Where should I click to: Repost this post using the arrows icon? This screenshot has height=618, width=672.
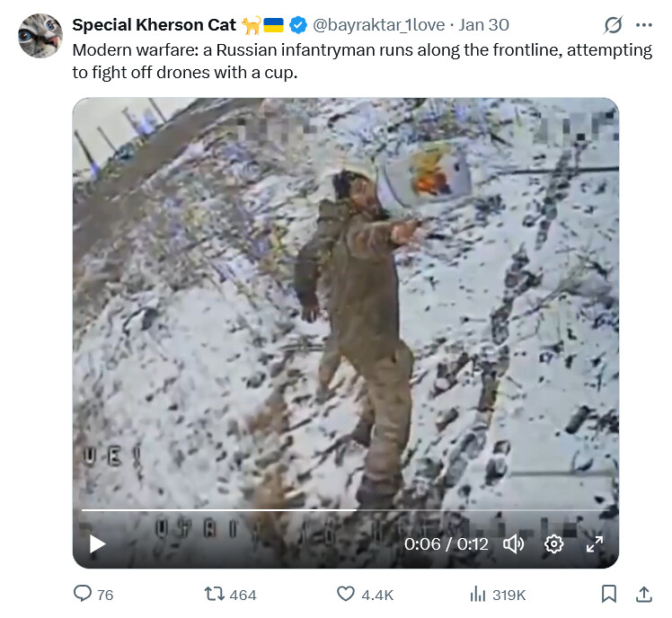click(x=215, y=594)
